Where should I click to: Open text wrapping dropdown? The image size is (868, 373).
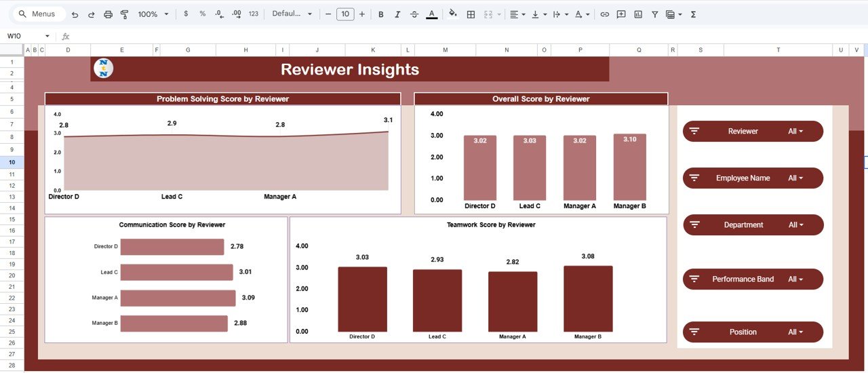click(x=560, y=14)
